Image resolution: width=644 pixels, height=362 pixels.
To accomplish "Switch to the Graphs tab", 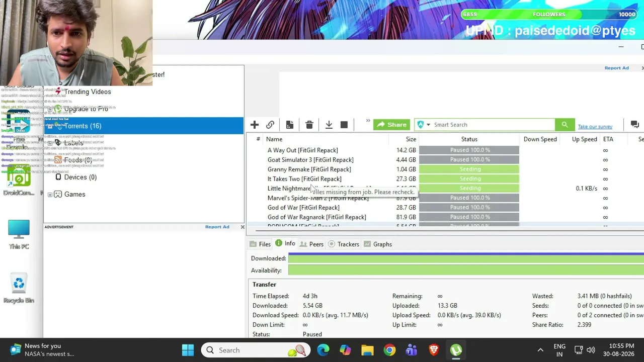I will [378, 244].
